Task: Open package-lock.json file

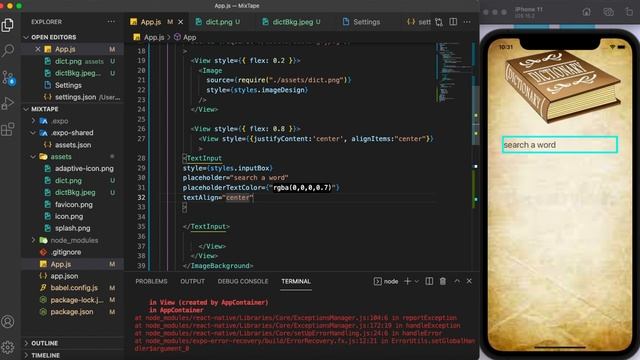Action: [x=72, y=300]
